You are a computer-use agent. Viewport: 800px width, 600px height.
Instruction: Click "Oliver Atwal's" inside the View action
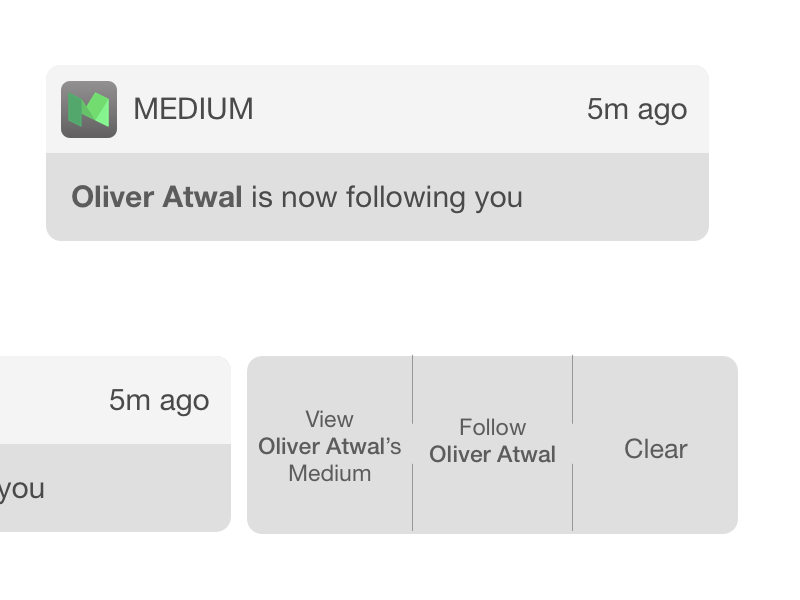coord(329,446)
